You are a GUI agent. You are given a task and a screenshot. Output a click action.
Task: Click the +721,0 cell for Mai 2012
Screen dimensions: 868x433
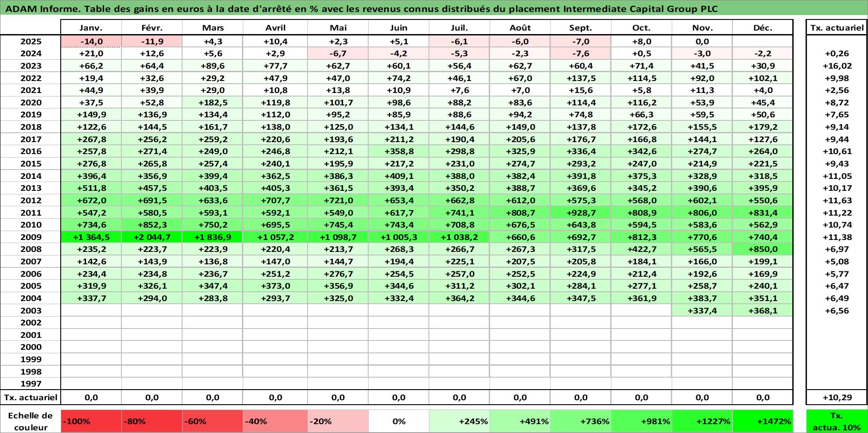(338, 200)
